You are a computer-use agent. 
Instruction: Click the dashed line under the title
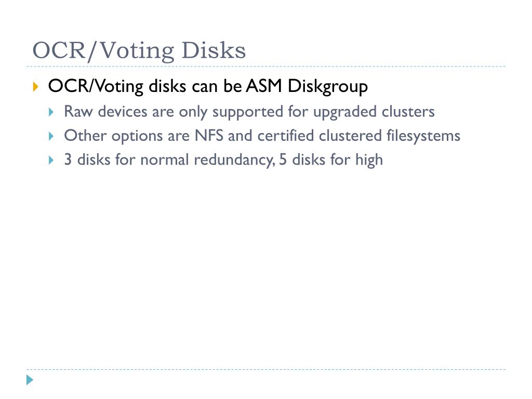tap(266, 66)
